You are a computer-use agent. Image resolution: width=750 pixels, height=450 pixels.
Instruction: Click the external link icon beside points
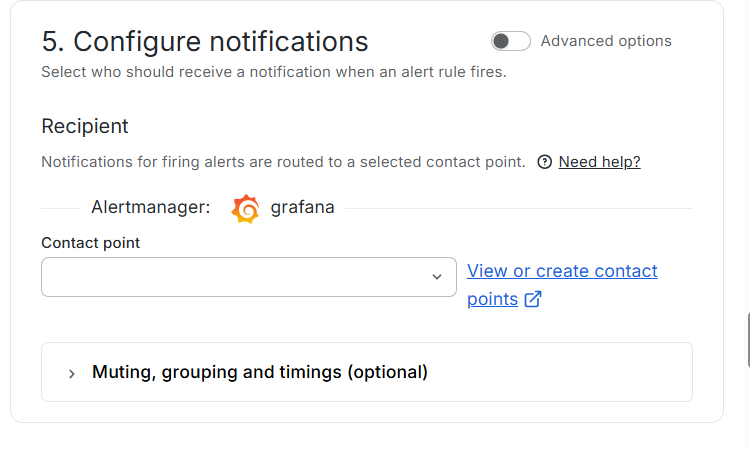[x=533, y=299]
